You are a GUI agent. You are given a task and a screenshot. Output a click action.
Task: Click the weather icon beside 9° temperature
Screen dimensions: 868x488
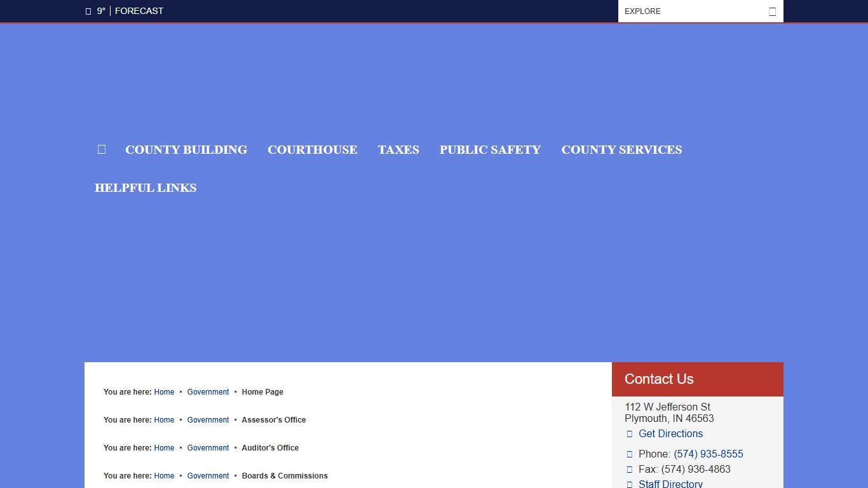88,11
